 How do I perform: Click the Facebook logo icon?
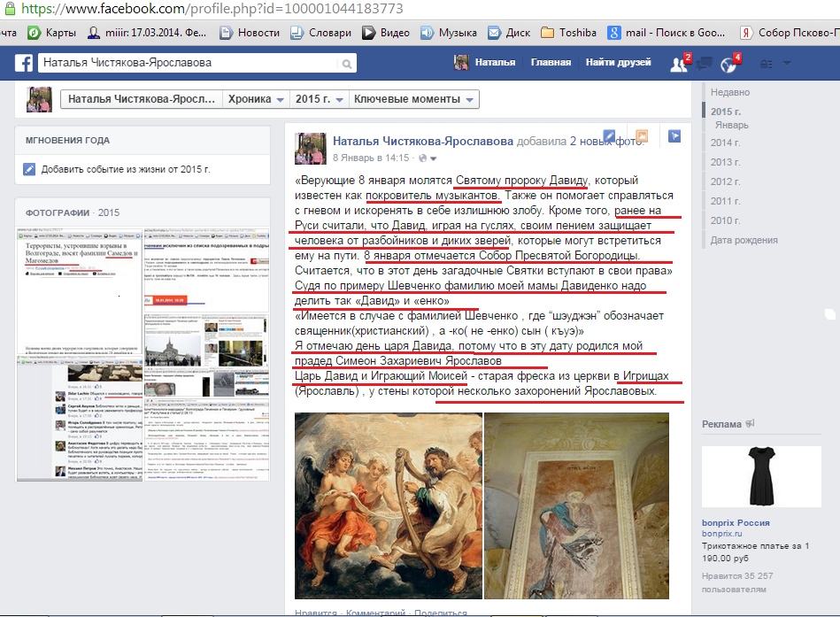click(24, 63)
